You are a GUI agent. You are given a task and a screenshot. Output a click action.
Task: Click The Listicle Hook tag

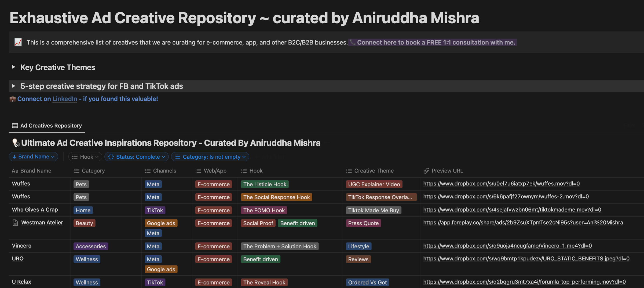(265, 184)
